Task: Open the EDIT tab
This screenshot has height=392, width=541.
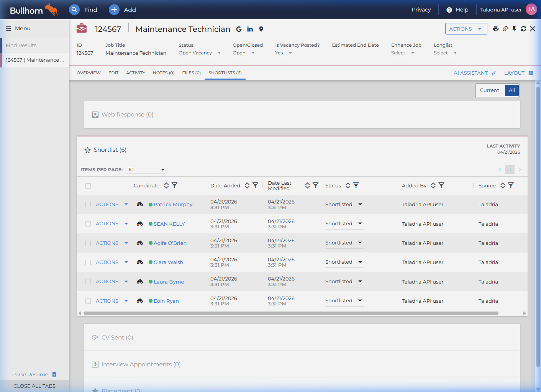Action: pos(113,73)
